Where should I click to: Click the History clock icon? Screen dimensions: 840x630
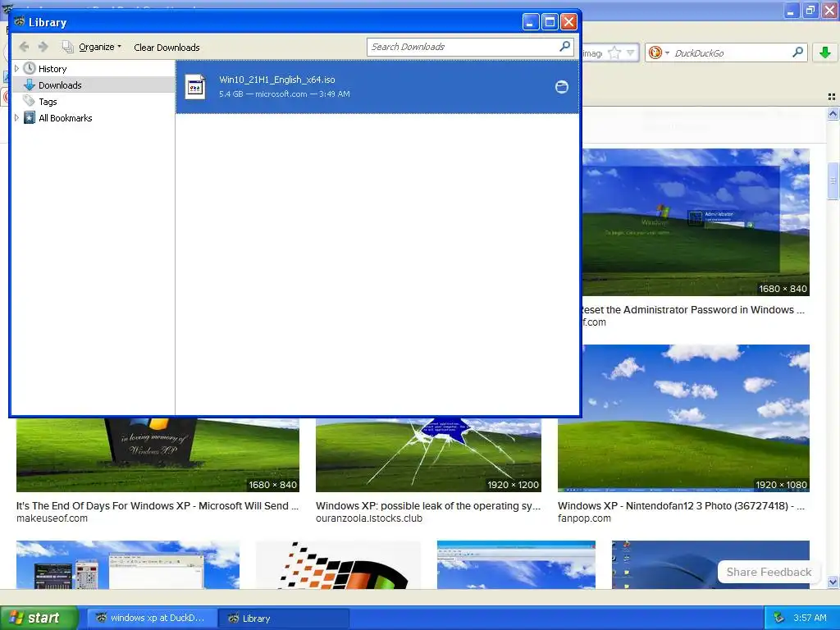pos(30,69)
